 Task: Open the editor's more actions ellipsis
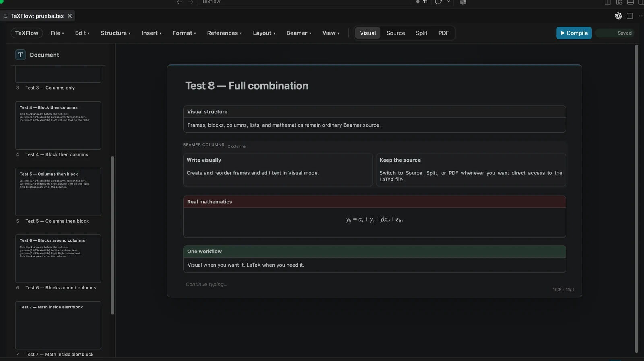(641, 16)
